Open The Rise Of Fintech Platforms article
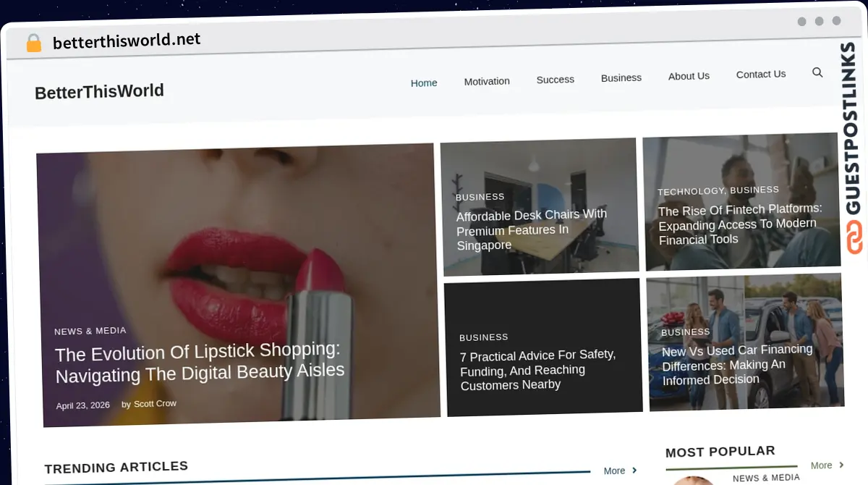This screenshot has width=868, height=485. coord(739,224)
